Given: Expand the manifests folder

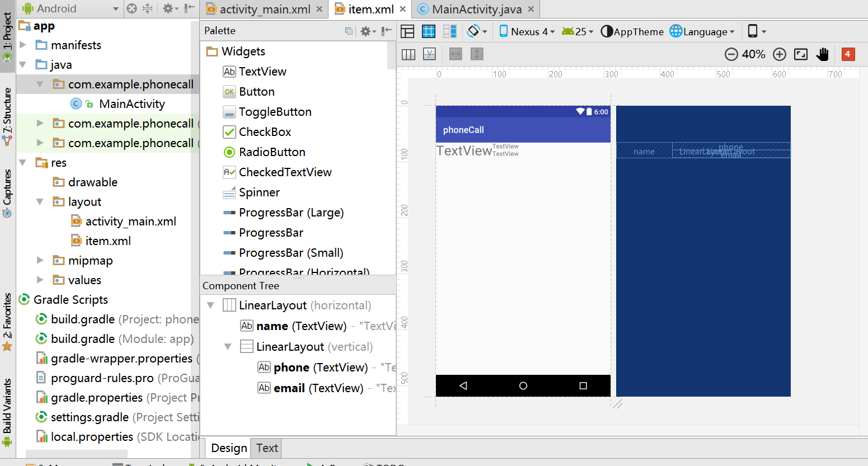Looking at the screenshot, I should coord(23,45).
